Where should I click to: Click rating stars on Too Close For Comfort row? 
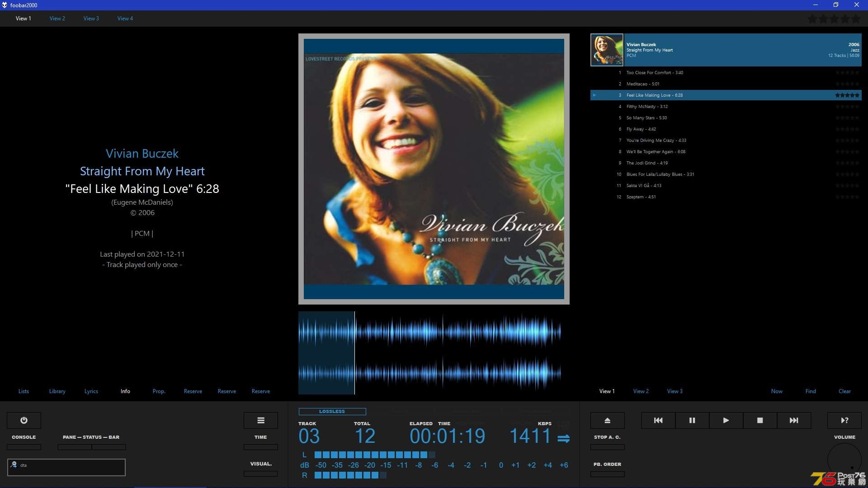pos(847,73)
